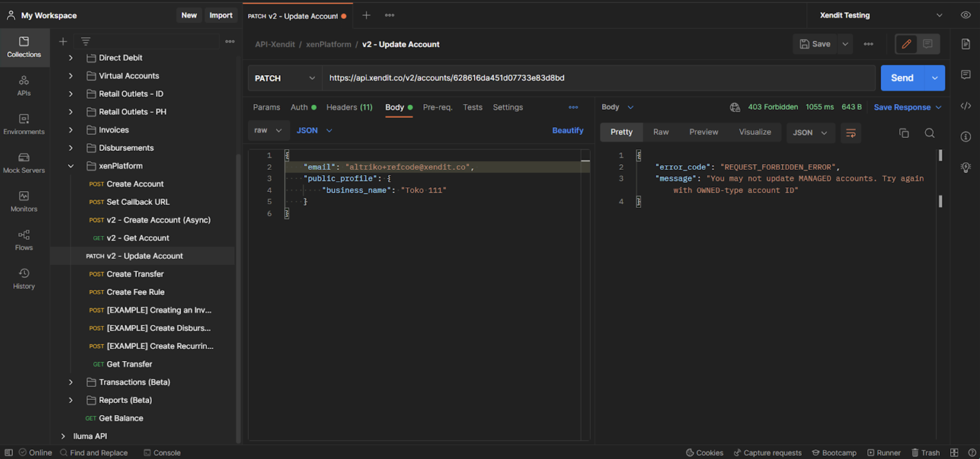Click the network information globe icon

click(734, 107)
